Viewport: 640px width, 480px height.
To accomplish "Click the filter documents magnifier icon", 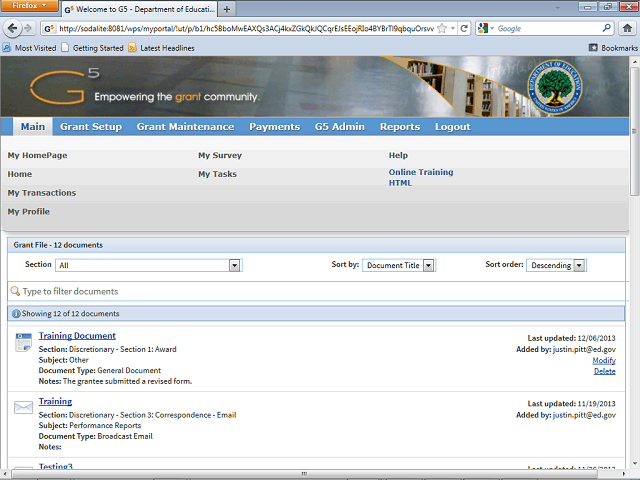I will (15, 291).
